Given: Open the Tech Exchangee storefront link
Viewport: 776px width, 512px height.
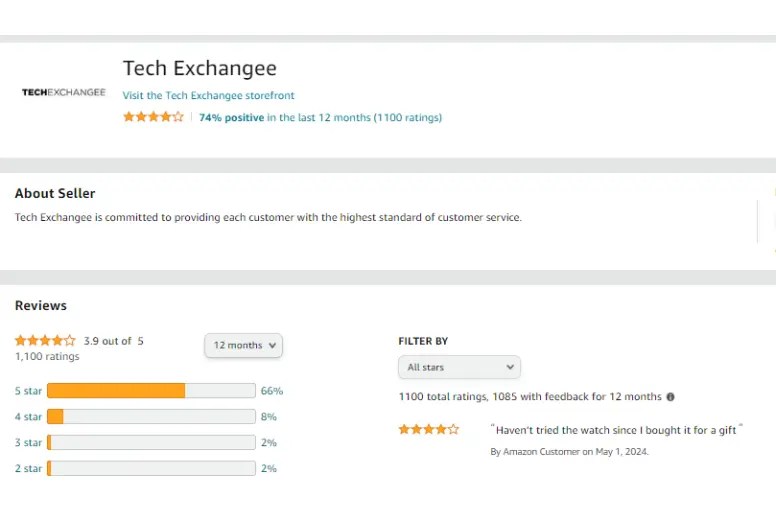Looking at the screenshot, I should point(208,96).
